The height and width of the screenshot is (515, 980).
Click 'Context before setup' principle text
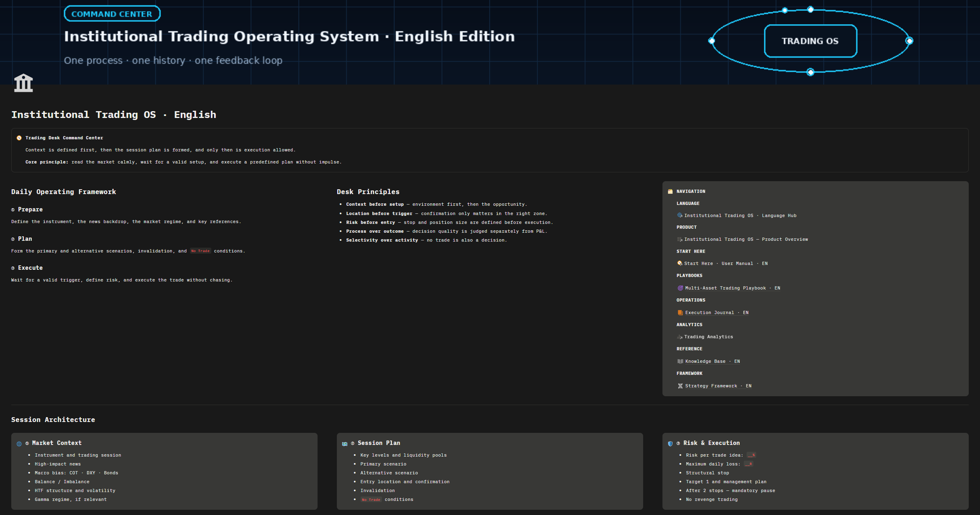(x=375, y=204)
